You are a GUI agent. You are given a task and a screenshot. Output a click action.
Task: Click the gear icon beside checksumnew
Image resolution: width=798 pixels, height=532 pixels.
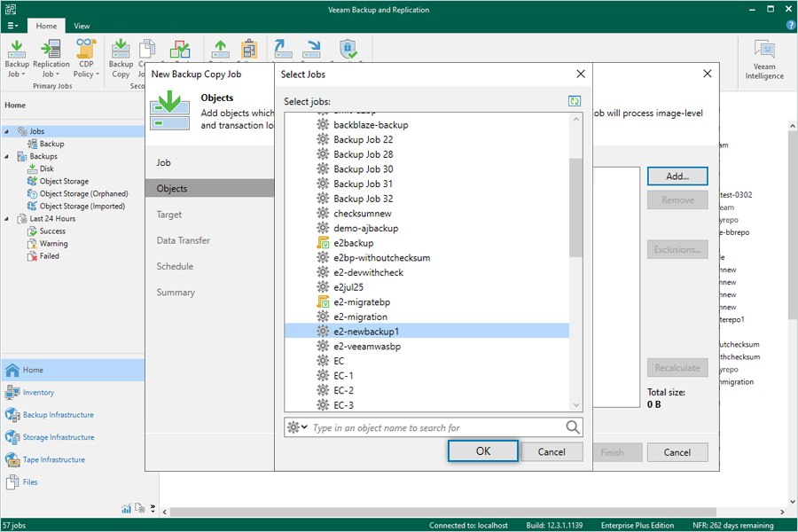(323, 214)
